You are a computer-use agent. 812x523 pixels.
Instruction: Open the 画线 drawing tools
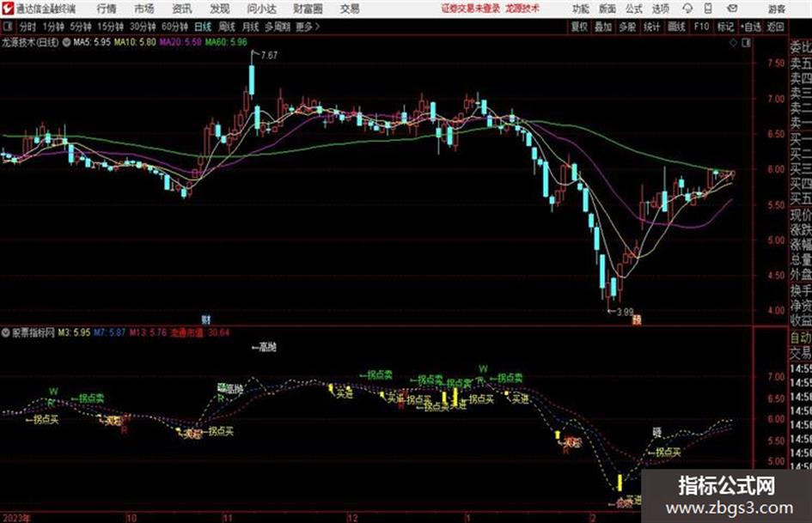(x=676, y=27)
